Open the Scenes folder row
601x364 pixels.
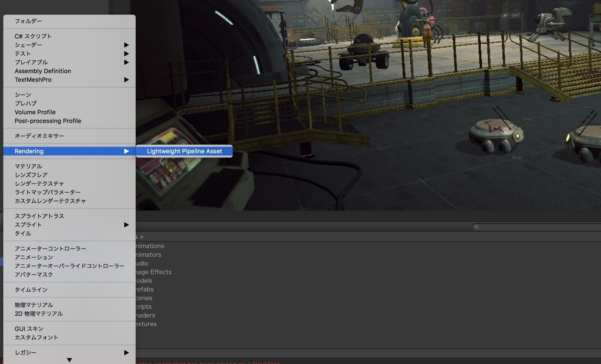(144, 298)
